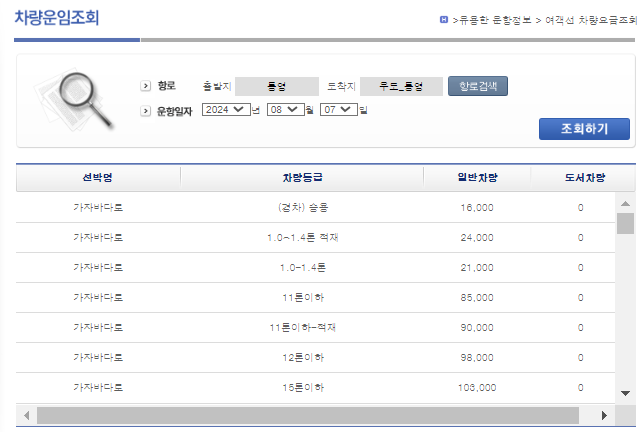Open the 08 month dropdown
644x432 pixels.
click(285, 110)
